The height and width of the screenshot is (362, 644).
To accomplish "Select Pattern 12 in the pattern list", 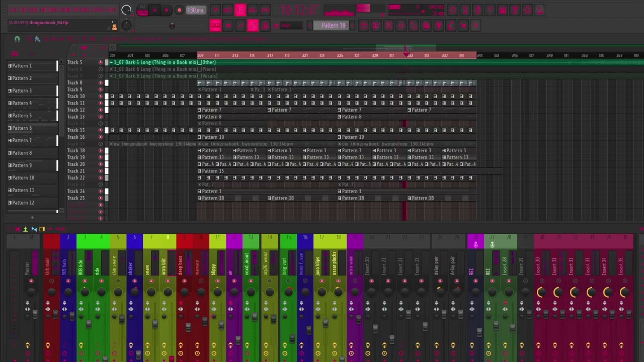I will 32,203.
